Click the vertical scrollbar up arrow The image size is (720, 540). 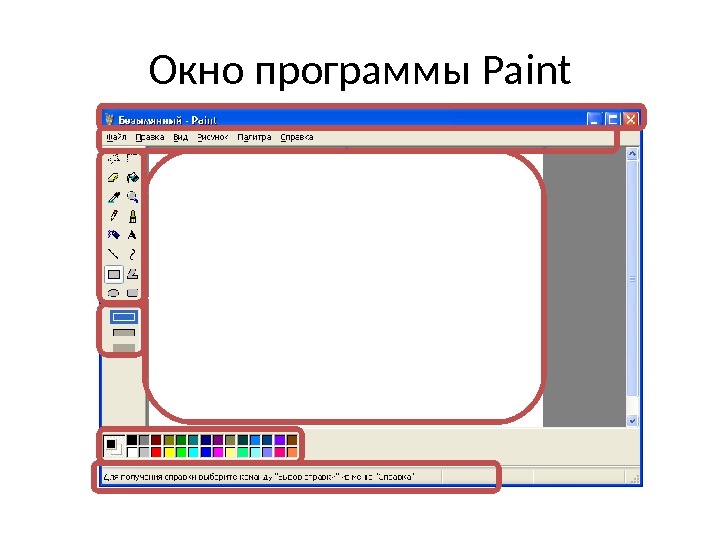632,154
